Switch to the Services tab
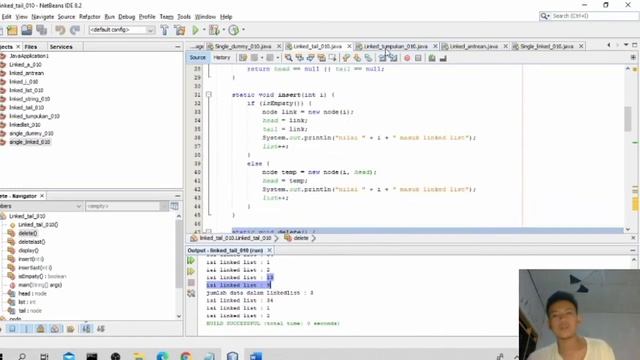Viewport: 640px width, 360px height. click(61, 47)
